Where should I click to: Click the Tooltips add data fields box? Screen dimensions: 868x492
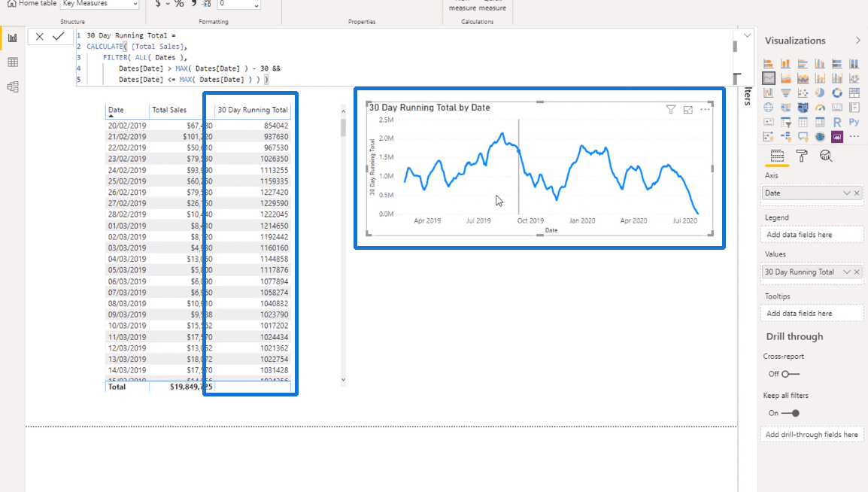pos(812,313)
